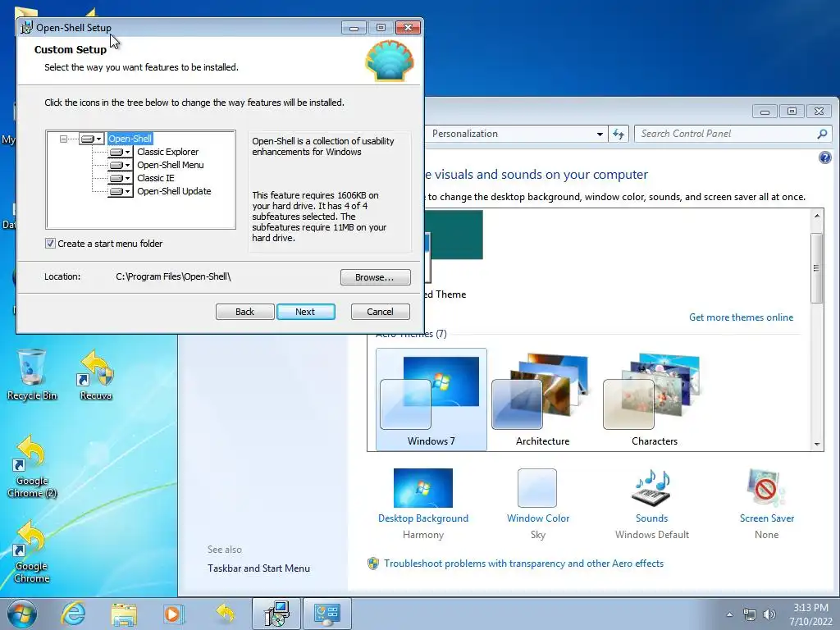Open the Classic Explorer install option dropdown
840x630 pixels.
[x=120, y=152]
